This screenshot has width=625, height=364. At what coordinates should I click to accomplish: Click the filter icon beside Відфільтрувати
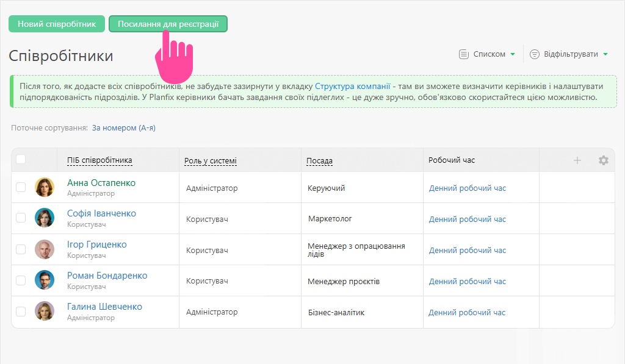535,54
